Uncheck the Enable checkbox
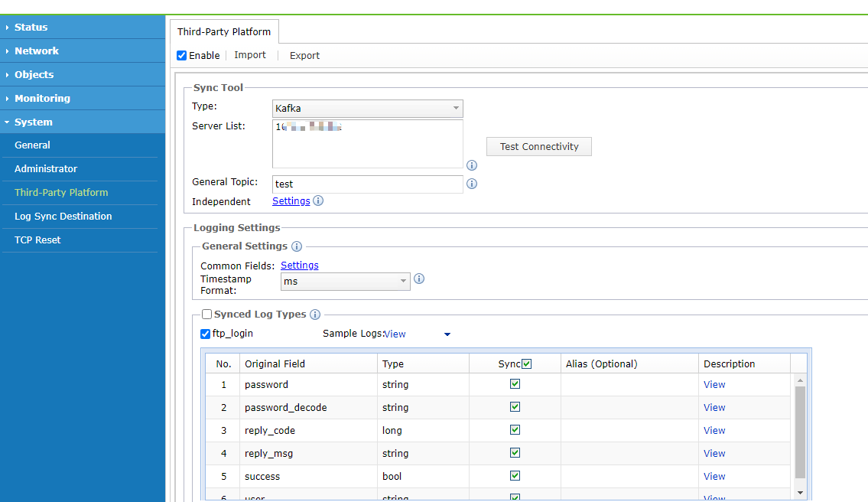This screenshot has width=868, height=502. point(181,55)
